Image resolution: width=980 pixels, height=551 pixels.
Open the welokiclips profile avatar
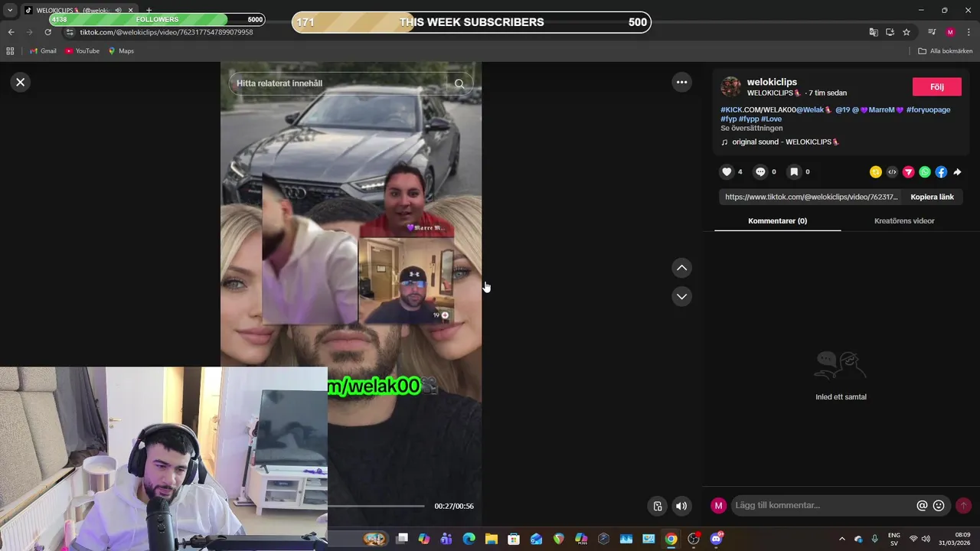coord(730,86)
